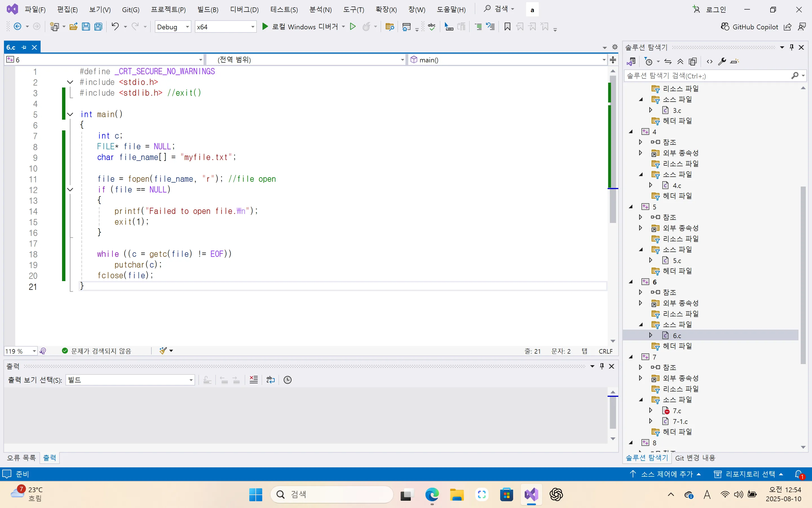
Task: Open the 파일(F) menu
Action: [35, 9]
